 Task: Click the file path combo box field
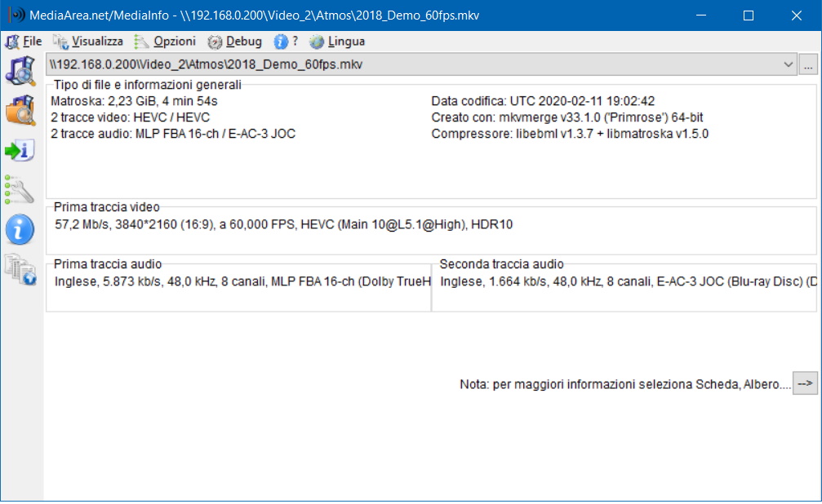(x=421, y=64)
